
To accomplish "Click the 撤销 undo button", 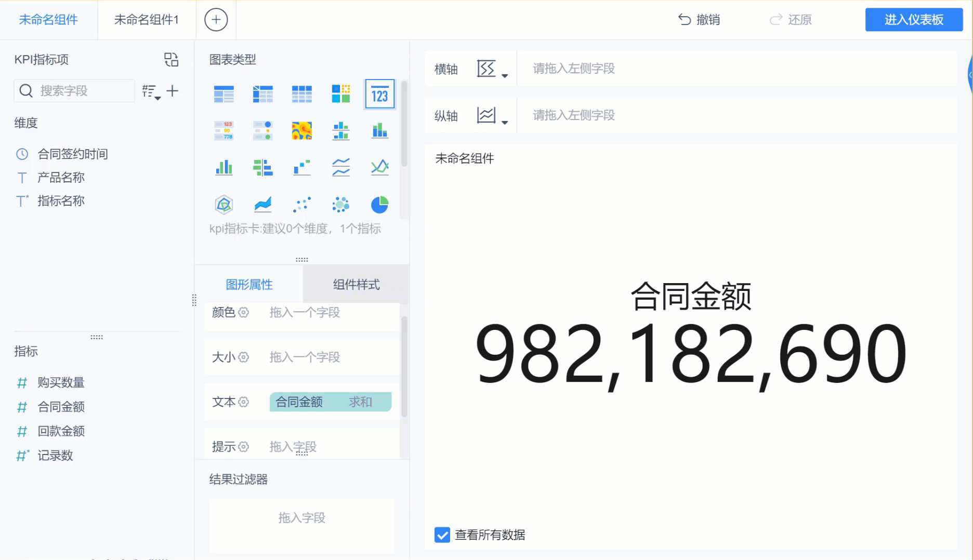I will [699, 20].
